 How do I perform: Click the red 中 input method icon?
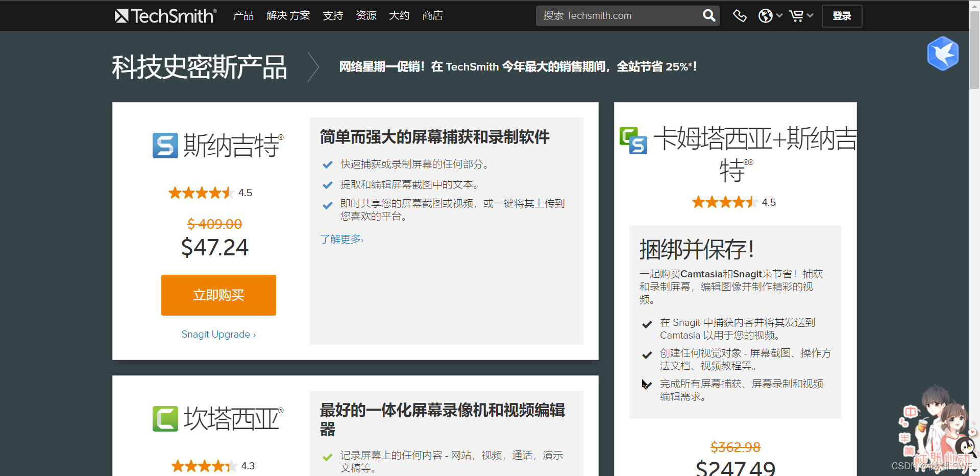[911, 412]
